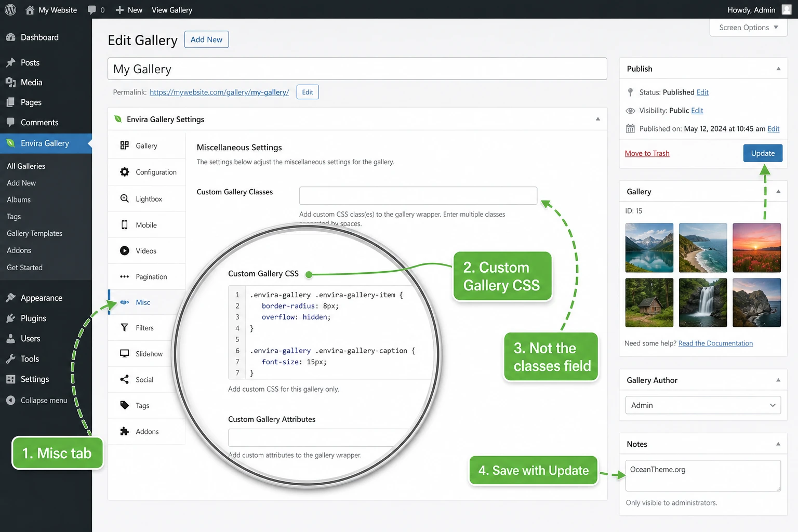Click the Addons puzzle piece icon
The image size is (798, 532).
click(x=125, y=431)
